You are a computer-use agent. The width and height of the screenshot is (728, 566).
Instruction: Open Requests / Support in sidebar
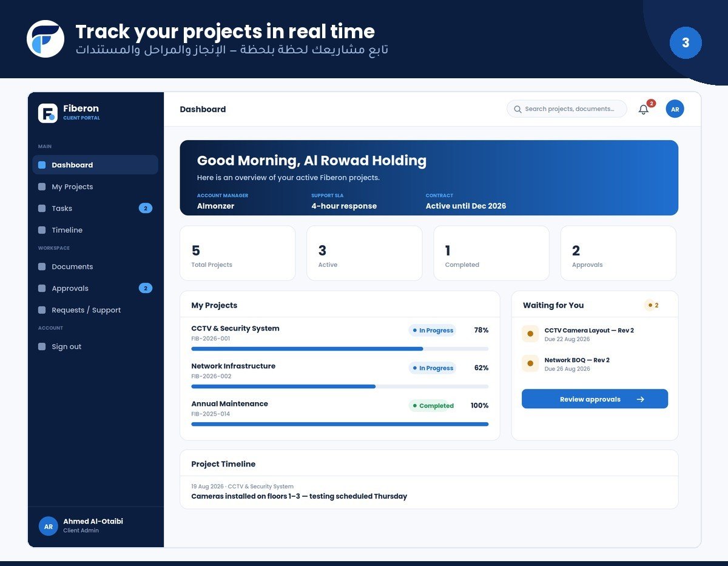click(95, 310)
